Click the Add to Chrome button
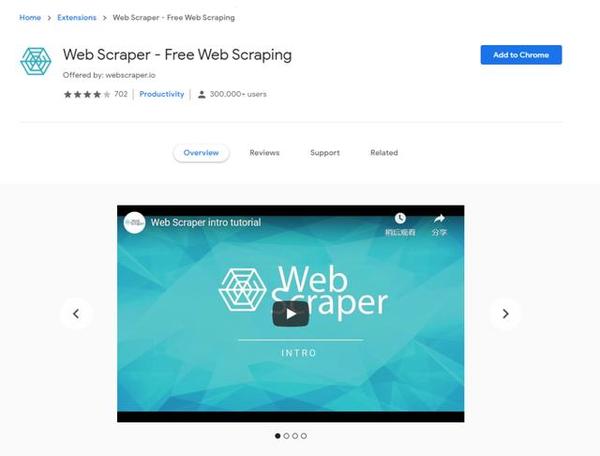The image size is (600, 456). [521, 55]
